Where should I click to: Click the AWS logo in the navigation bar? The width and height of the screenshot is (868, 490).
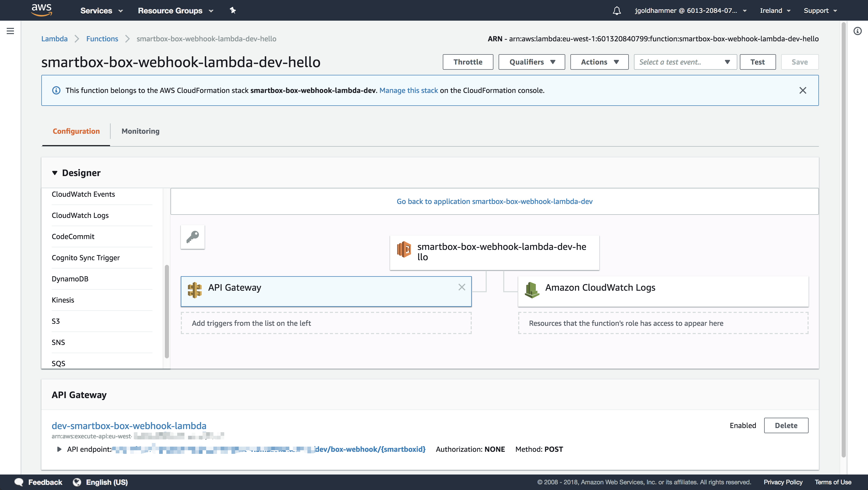[x=41, y=10]
